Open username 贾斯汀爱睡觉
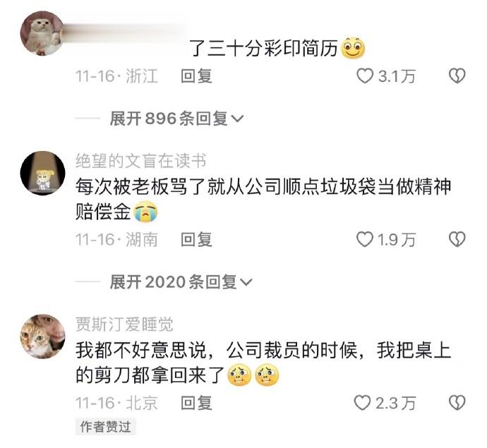This screenshot has height=448, width=487. (x=124, y=324)
